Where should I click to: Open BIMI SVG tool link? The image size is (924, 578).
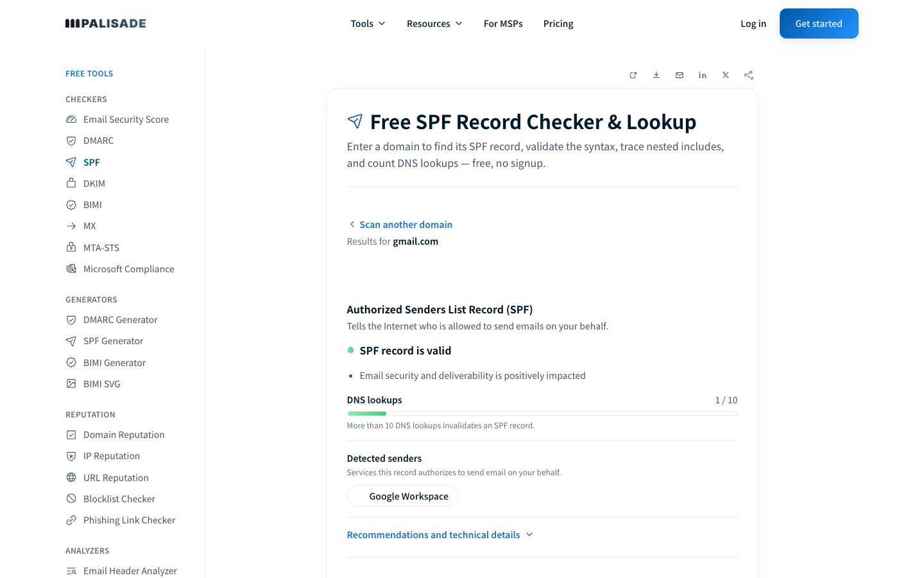coord(102,384)
